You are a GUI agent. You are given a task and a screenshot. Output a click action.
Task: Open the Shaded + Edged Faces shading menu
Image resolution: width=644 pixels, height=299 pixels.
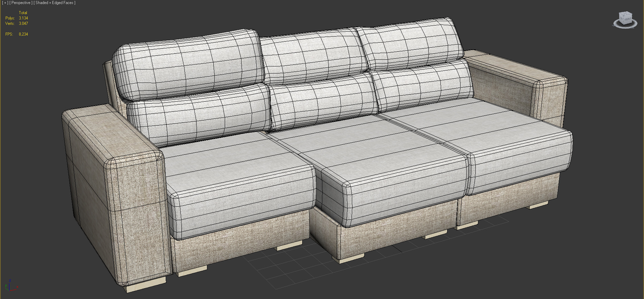click(x=54, y=3)
